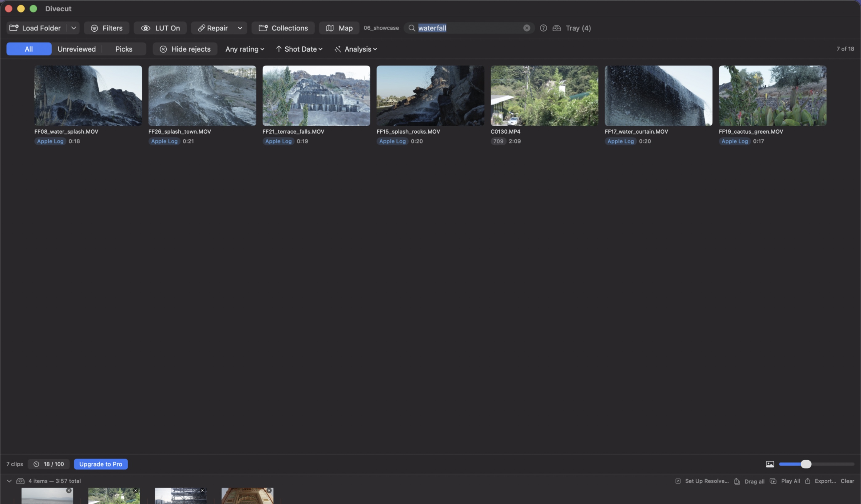Collapse the tray with the chevron

[x=9, y=481]
